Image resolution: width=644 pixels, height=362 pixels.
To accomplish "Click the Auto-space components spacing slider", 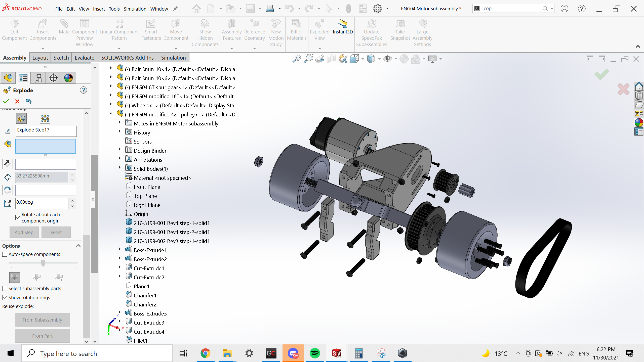I will point(43,263).
